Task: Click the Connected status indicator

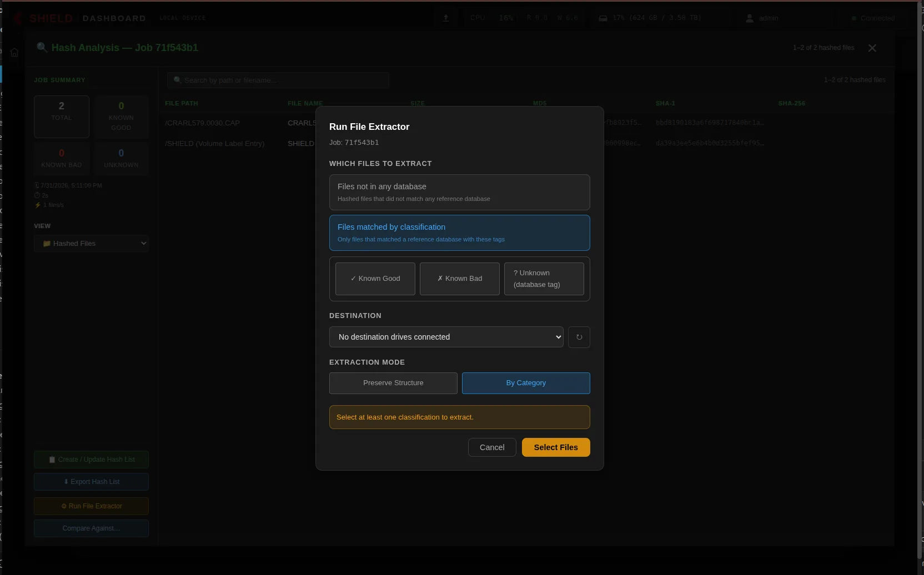Action: (x=873, y=18)
